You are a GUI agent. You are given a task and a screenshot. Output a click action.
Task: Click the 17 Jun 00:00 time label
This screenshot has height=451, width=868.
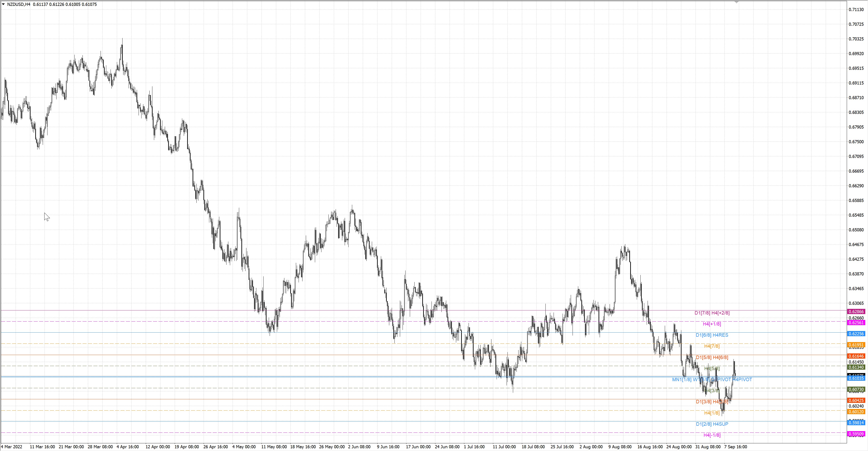click(418, 447)
